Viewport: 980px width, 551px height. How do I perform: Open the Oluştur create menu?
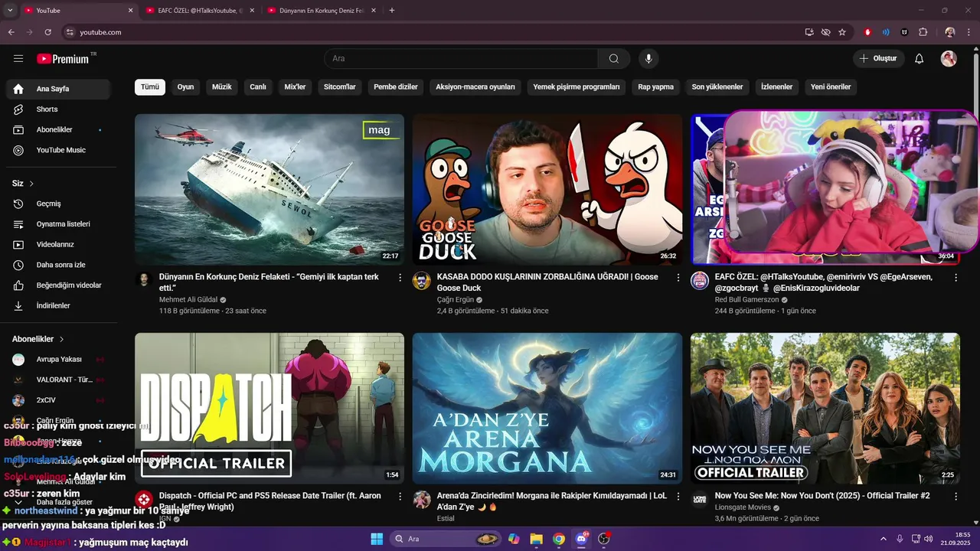click(x=879, y=59)
